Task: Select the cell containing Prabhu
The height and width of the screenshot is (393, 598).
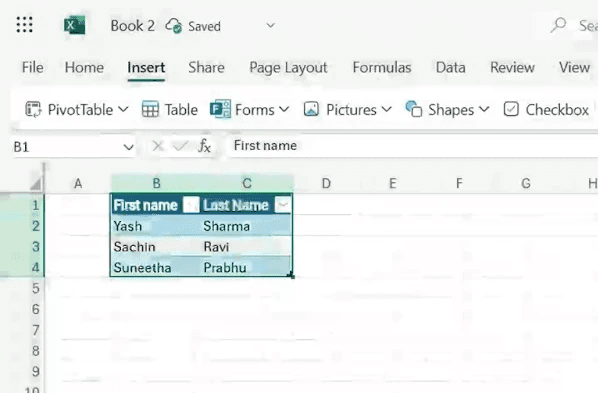Action: [x=247, y=267]
